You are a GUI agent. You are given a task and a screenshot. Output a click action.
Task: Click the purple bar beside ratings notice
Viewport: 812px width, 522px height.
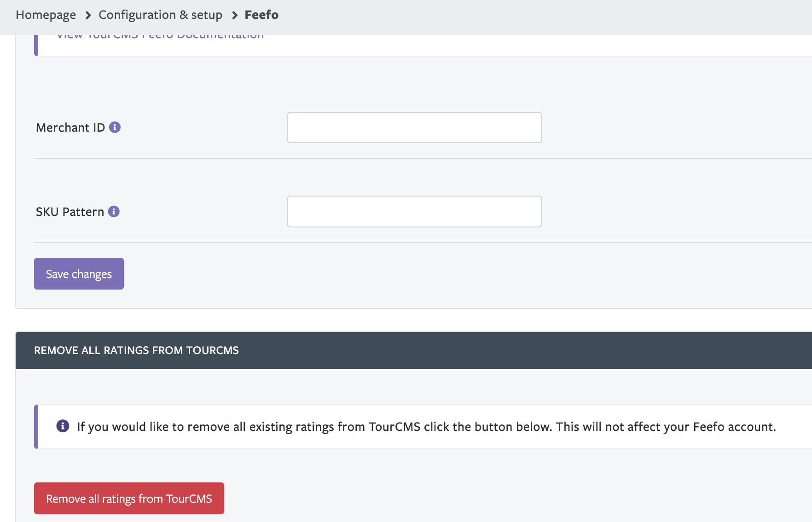[36, 427]
